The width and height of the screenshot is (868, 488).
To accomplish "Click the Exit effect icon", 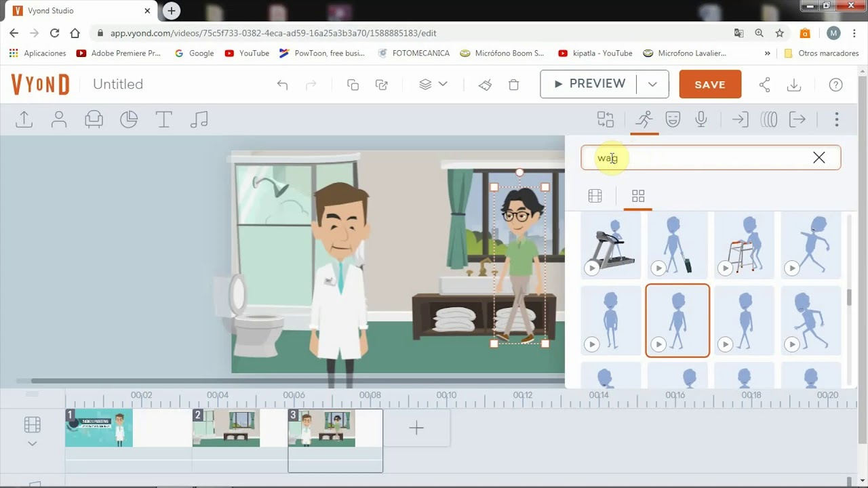I will [797, 119].
